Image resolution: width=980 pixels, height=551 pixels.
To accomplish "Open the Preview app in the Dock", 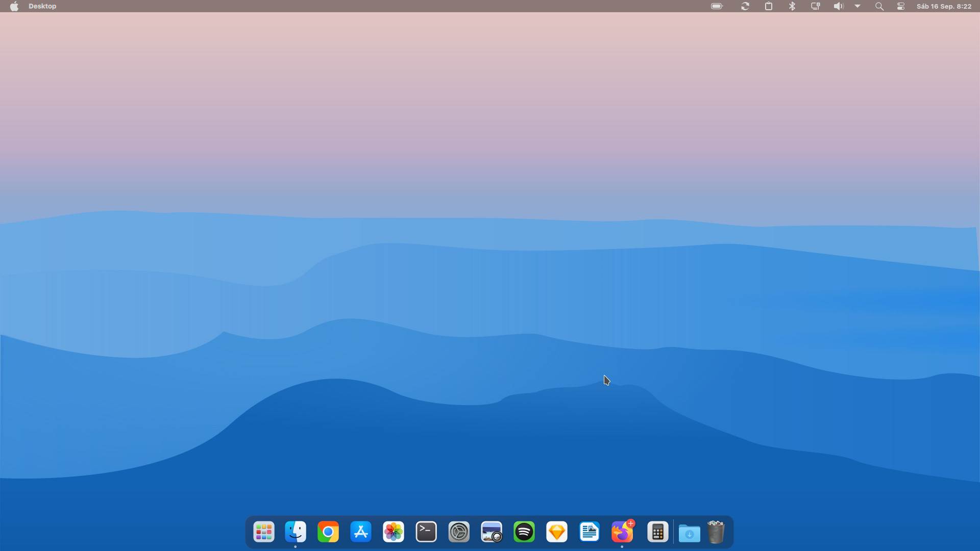I will [492, 532].
